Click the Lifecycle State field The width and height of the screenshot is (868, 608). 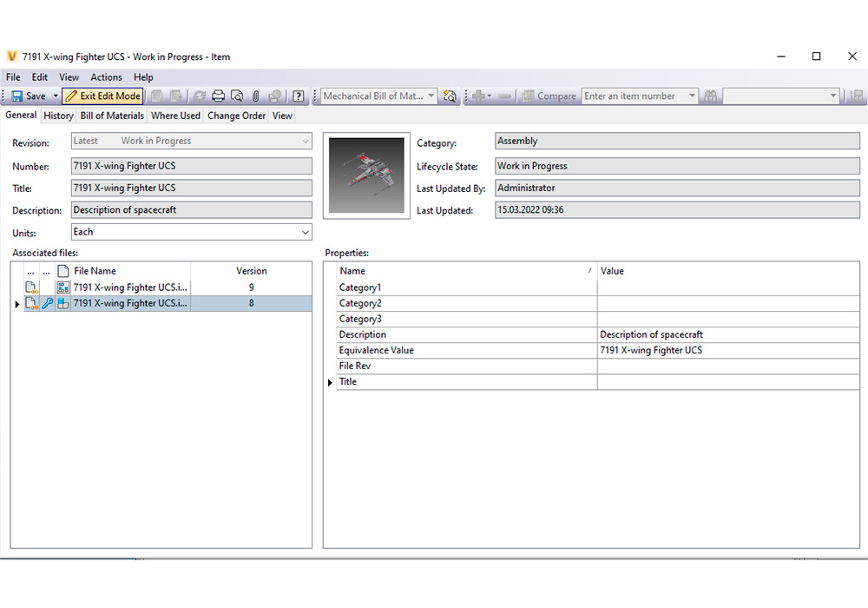pos(677,166)
